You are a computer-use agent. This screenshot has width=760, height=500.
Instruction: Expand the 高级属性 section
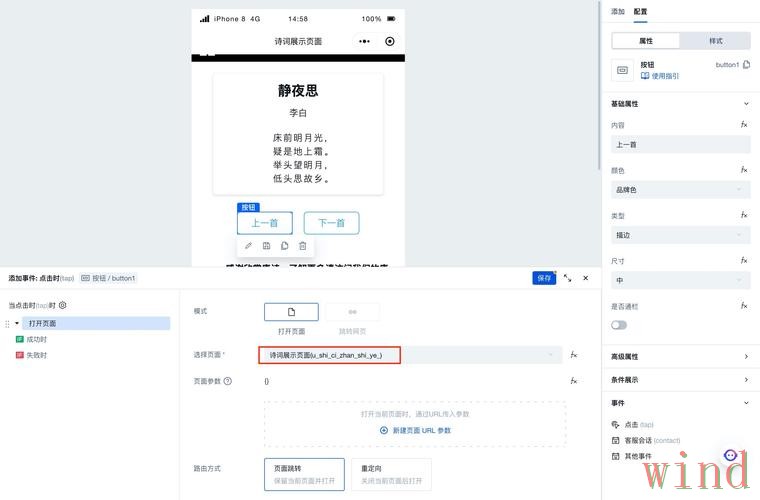pos(680,356)
